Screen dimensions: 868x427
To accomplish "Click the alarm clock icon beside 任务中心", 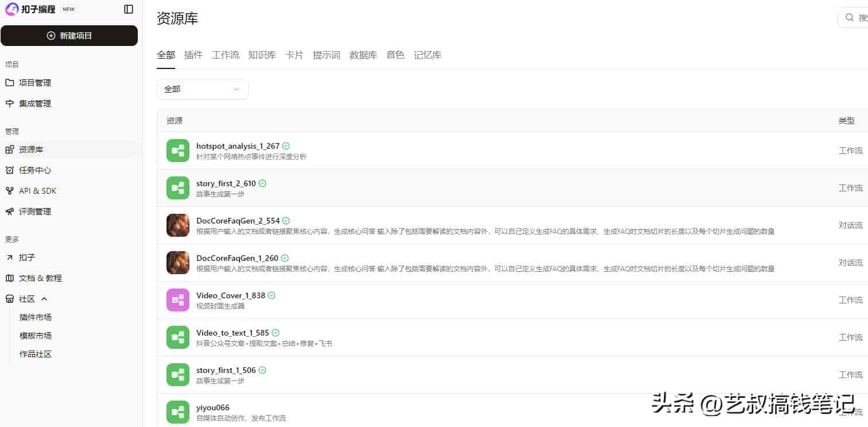I will (10, 170).
